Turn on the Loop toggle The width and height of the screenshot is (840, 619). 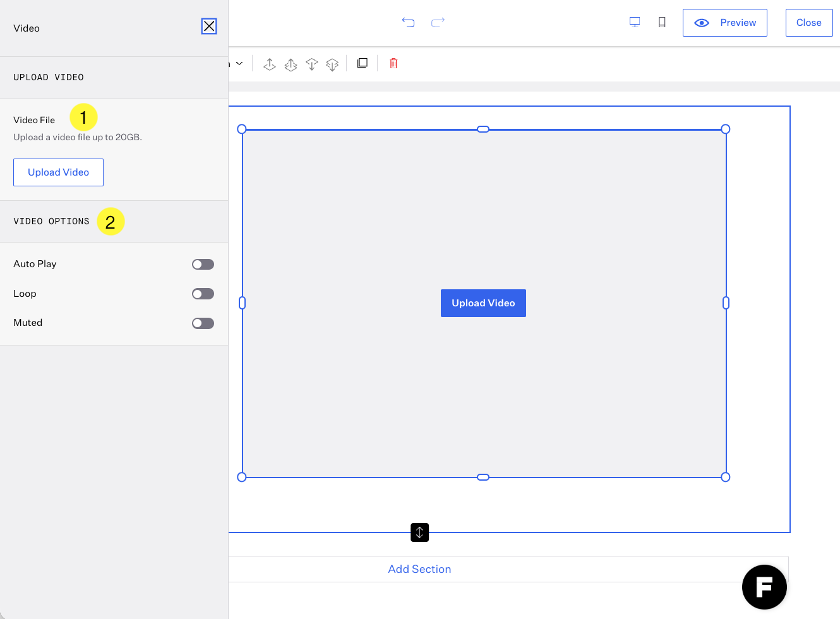point(203,294)
